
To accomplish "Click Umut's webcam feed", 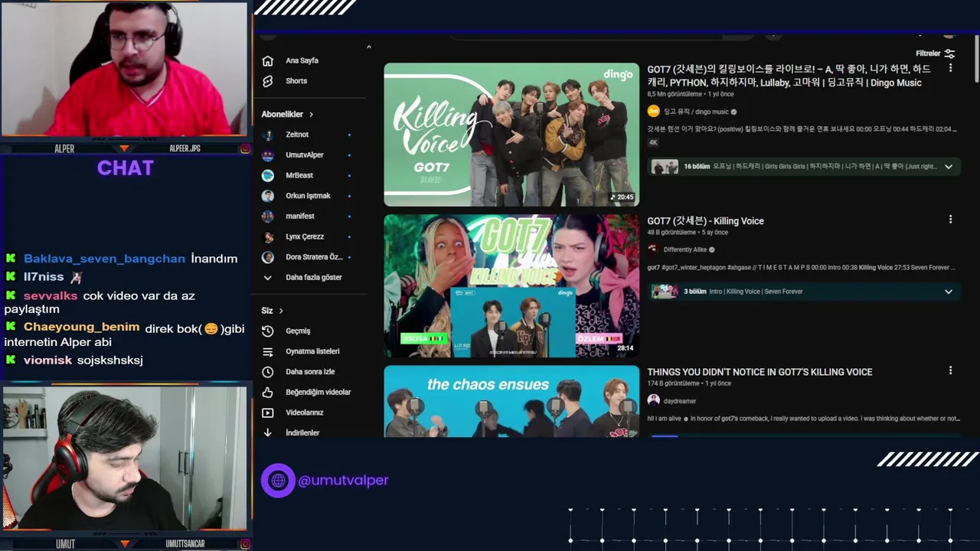I will pos(124,458).
